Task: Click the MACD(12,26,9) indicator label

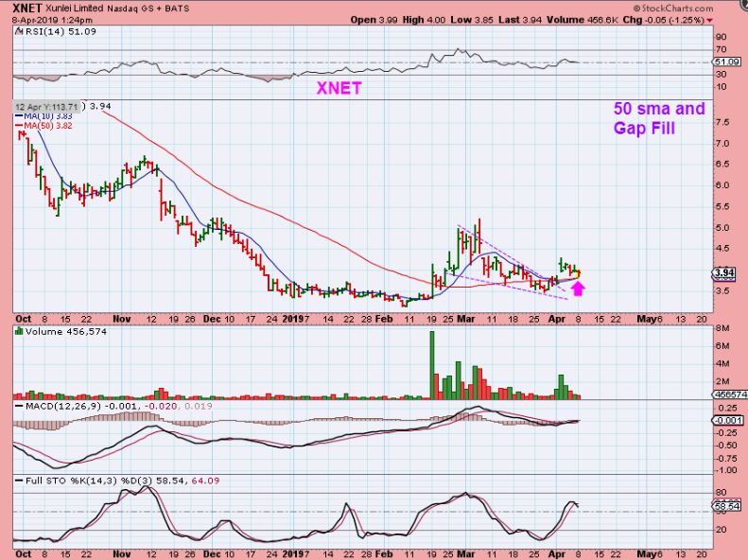Action: point(64,406)
